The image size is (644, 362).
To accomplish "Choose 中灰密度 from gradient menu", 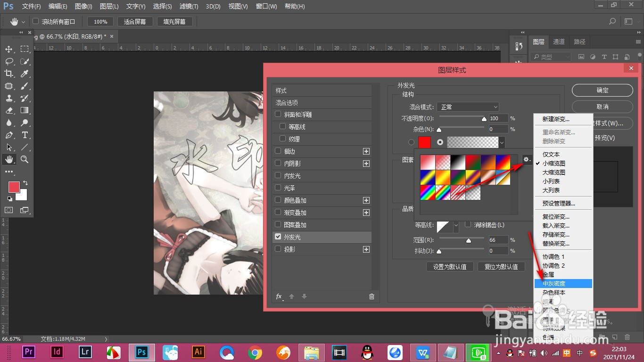I will [x=563, y=284].
